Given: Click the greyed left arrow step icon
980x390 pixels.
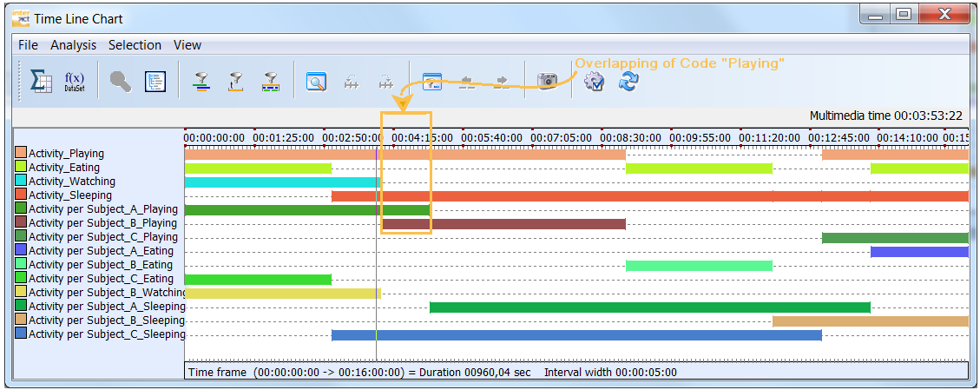Looking at the screenshot, I should [467, 82].
